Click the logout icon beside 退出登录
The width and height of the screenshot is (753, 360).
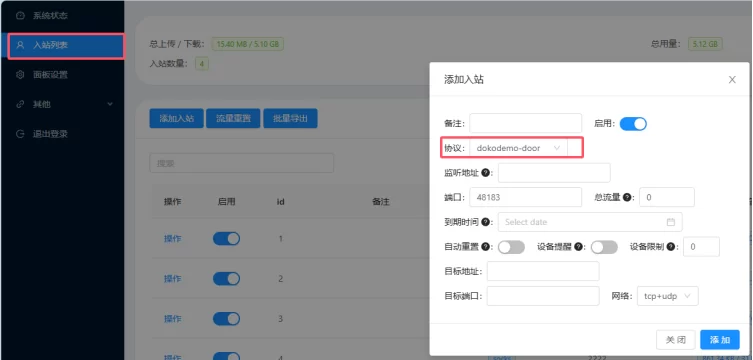pyautogui.click(x=20, y=134)
